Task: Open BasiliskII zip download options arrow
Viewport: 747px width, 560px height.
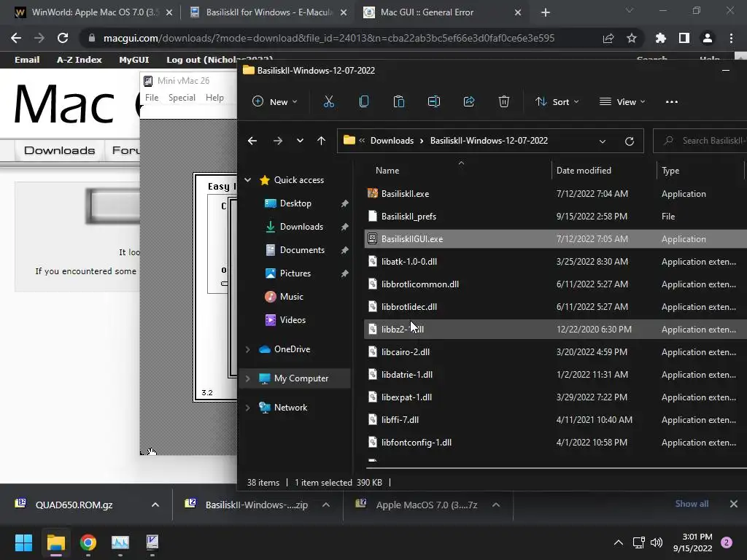Action: pos(326,505)
